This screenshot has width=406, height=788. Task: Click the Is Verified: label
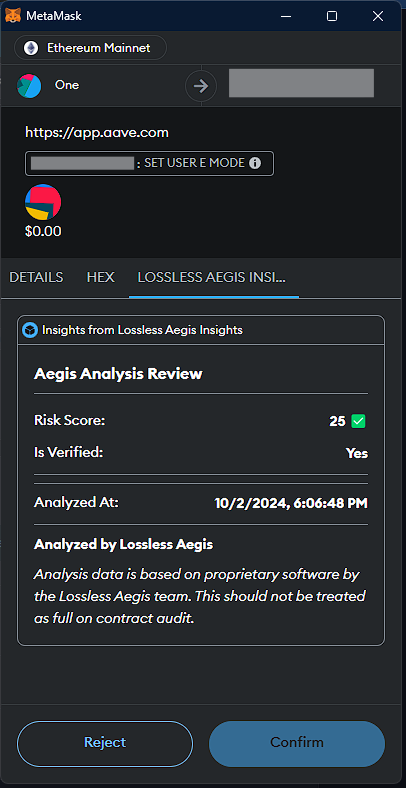click(x=68, y=452)
